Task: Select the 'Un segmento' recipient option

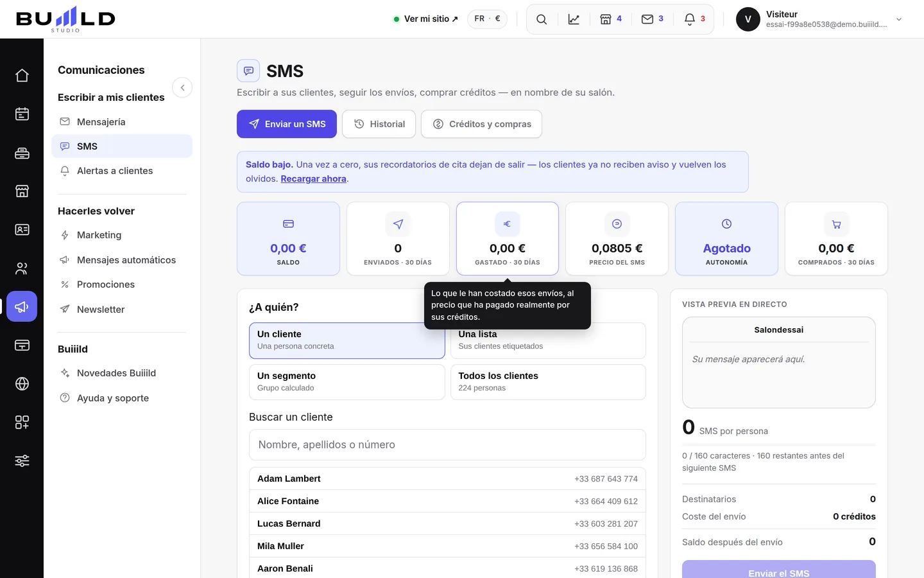Action: pos(346,382)
